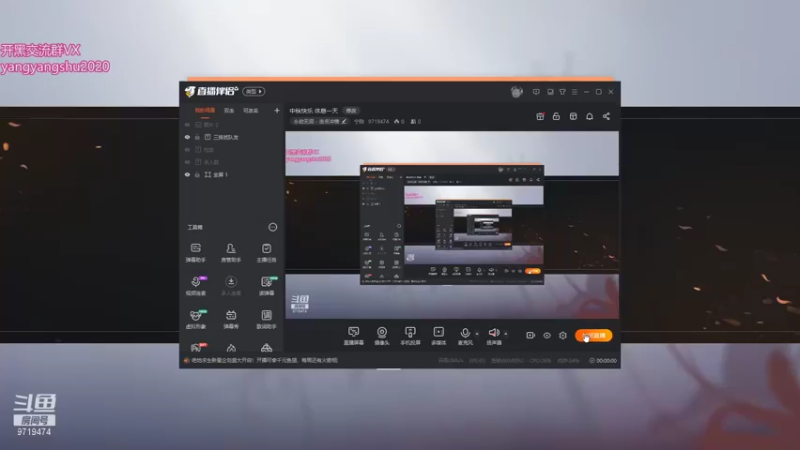
Task: Click the box icon next to the bell
Action: (573, 116)
